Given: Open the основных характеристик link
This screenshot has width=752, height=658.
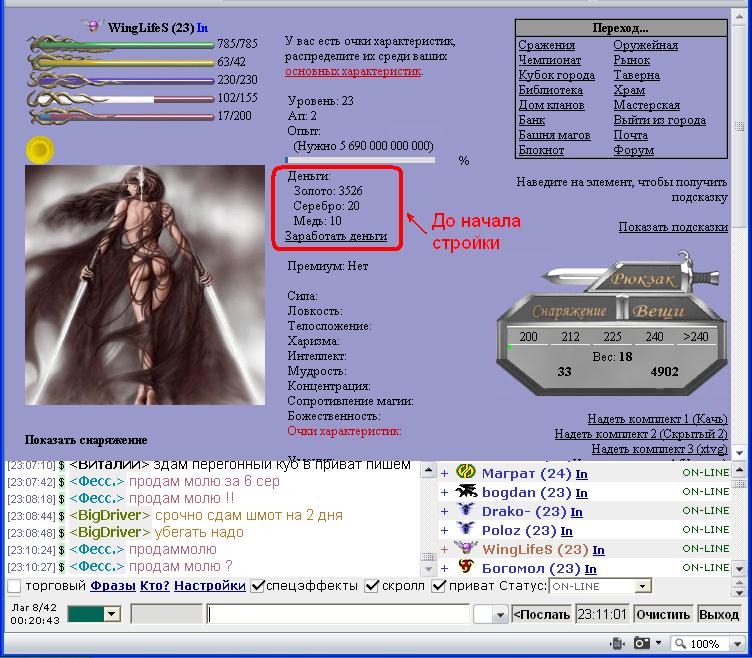Looking at the screenshot, I should point(353,71).
